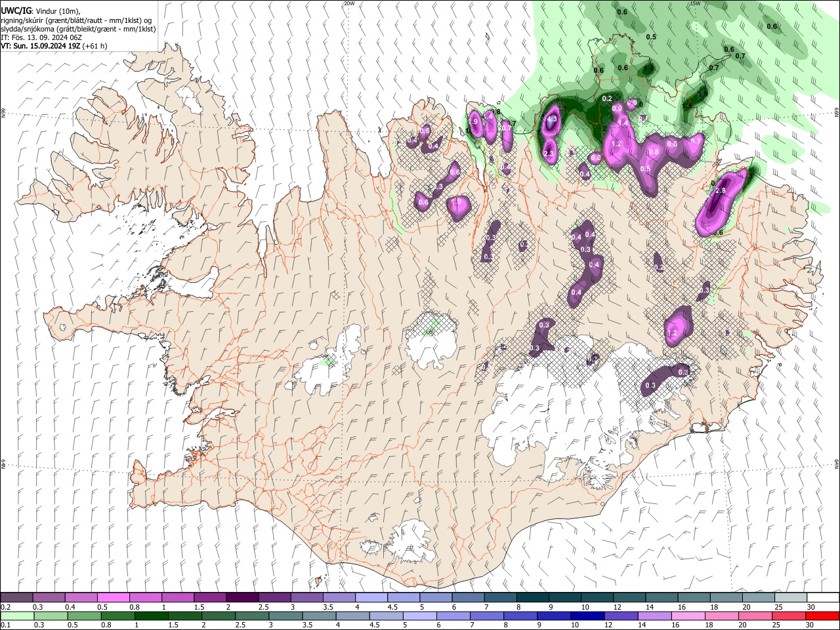Click the bottom-row legend swatch between 25 and 30
This screenshot has height=630, width=840.
(x=789, y=616)
